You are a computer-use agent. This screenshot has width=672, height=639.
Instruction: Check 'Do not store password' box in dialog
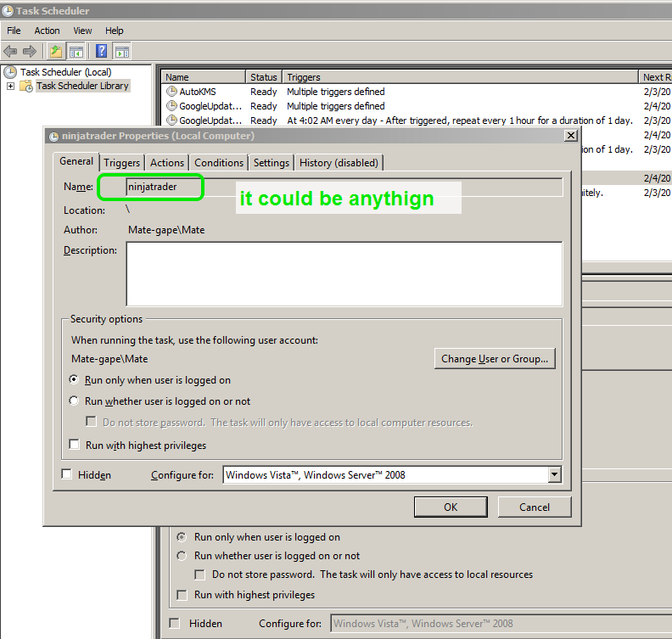[x=92, y=422]
